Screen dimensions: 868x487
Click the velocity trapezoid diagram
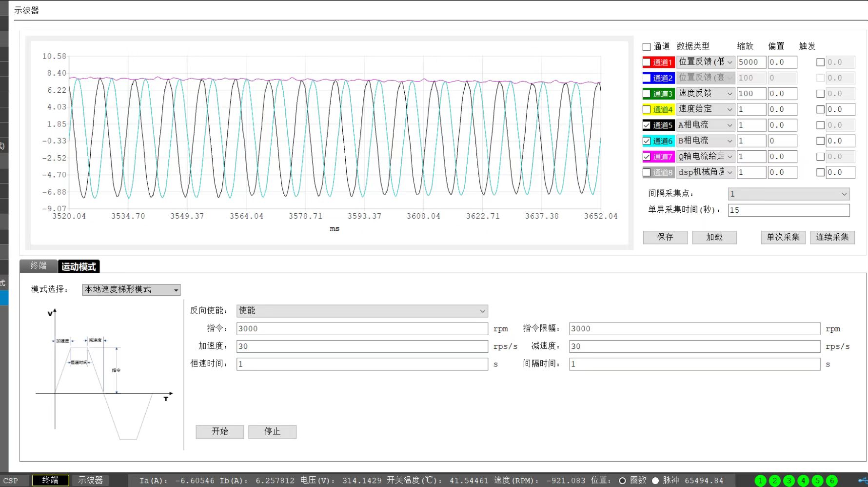[104, 375]
